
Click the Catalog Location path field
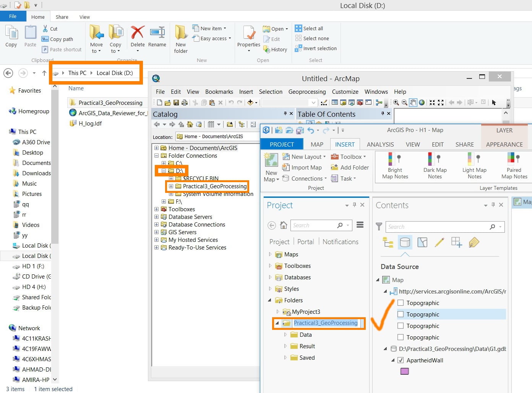click(218, 137)
